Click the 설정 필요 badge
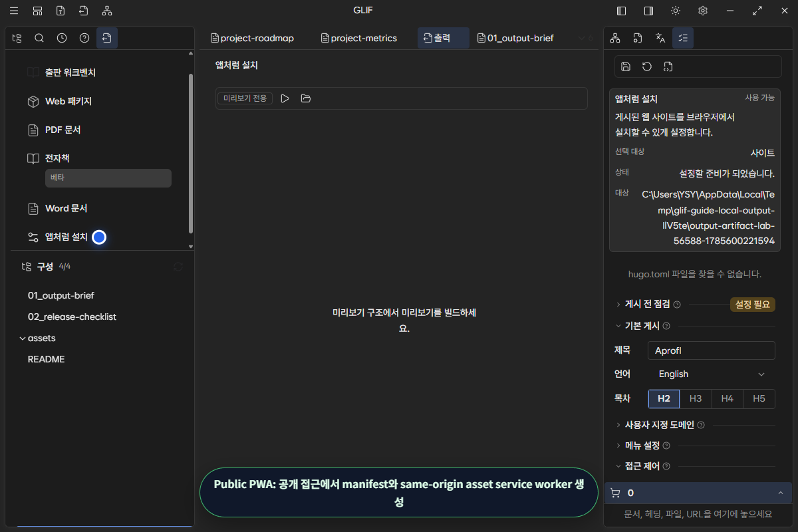The height and width of the screenshot is (532, 798). coord(753,305)
